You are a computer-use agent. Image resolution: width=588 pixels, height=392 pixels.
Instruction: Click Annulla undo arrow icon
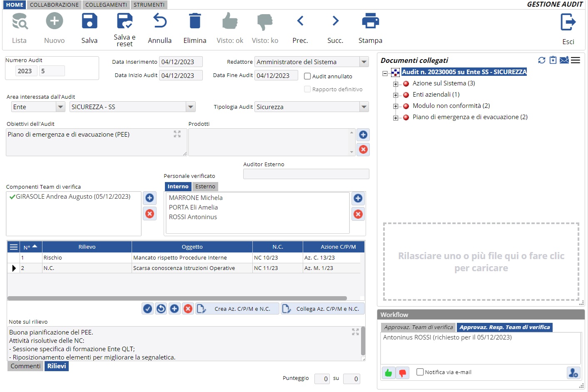[159, 21]
